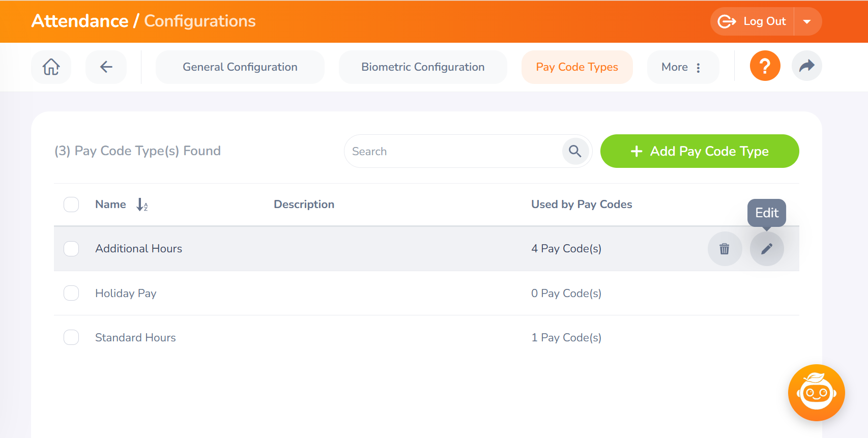Toggle the select-all checkbox in header
This screenshot has height=438, width=868.
coord(71,205)
